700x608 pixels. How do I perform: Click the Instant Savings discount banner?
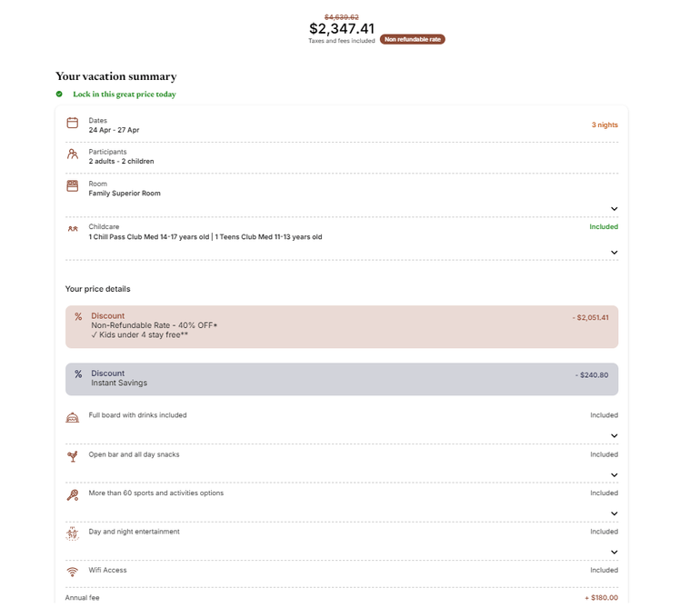[341, 379]
